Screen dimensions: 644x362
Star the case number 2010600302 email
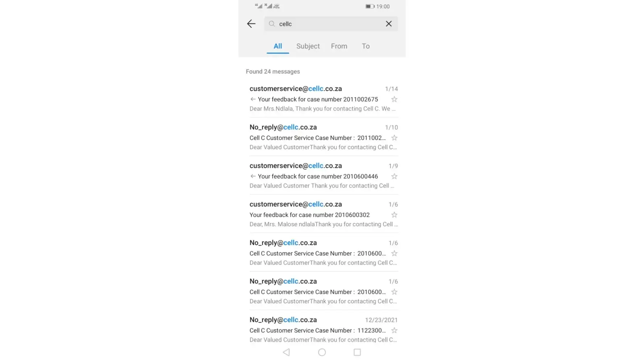(394, 215)
